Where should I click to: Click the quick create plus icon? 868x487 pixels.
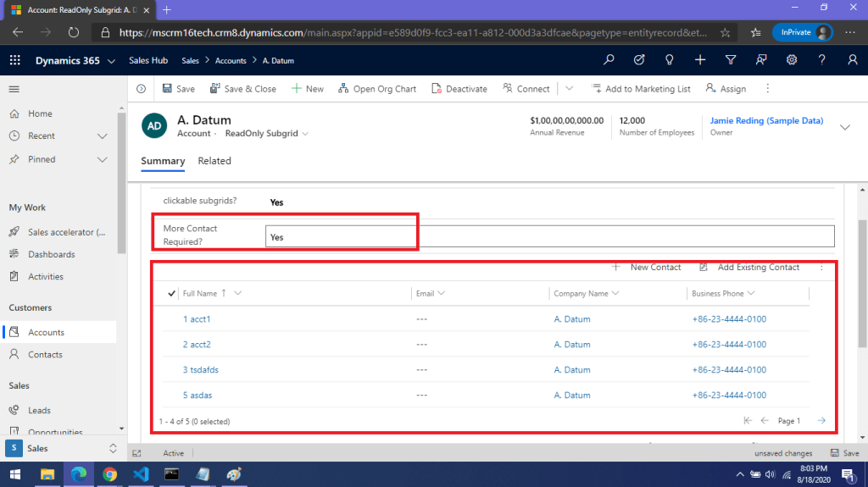point(700,60)
